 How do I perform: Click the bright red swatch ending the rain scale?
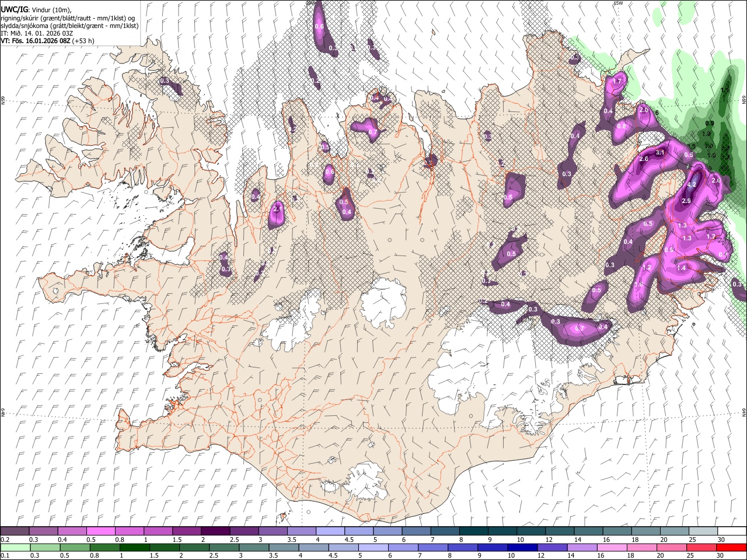(731, 548)
